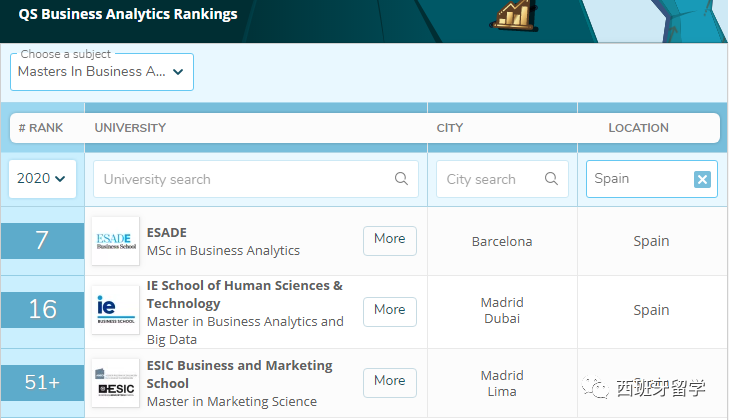This screenshot has height=420, width=729.
Task: Click More button for ESADE
Action: (x=389, y=239)
